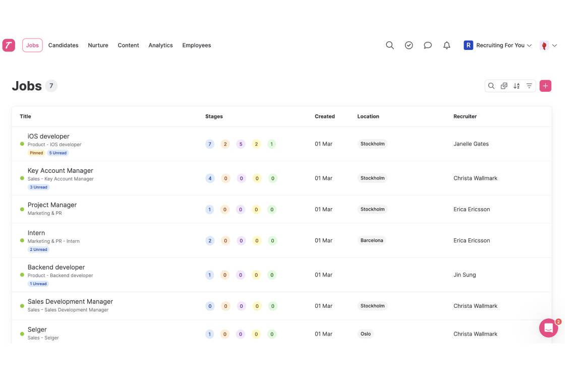
Task: Click blue stage bubble 2 for Intern
Action: 210,241
